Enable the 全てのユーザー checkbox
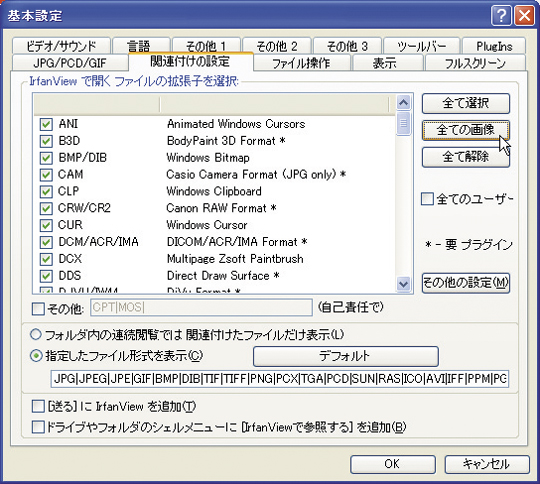This screenshot has height=484, width=540. click(x=427, y=199)
